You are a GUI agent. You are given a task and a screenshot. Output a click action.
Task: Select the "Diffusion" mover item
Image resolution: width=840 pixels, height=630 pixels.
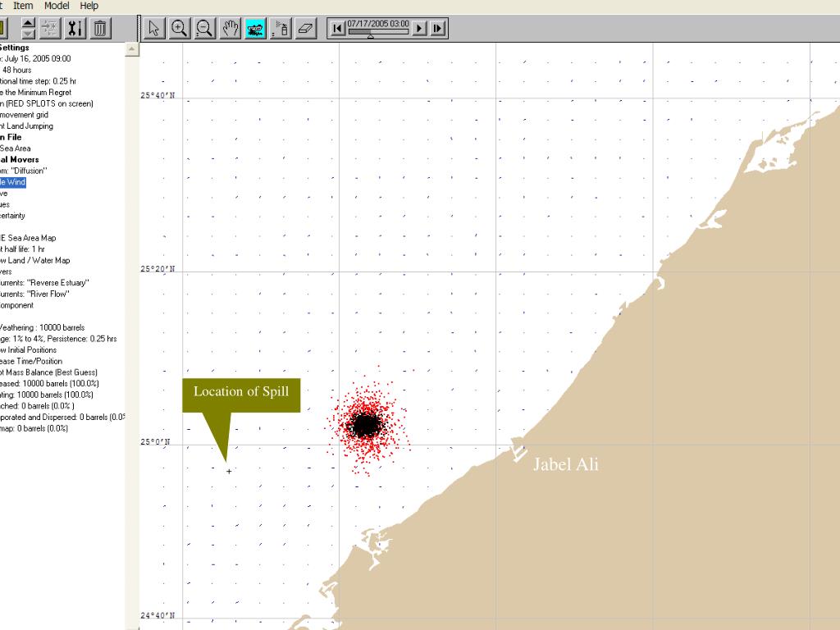pyautogui.click(x=25, y=171)
